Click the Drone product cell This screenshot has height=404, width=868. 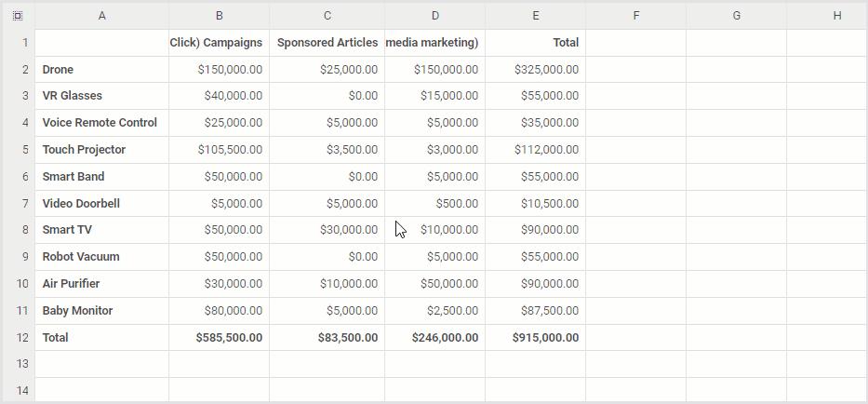click(101, 69)
